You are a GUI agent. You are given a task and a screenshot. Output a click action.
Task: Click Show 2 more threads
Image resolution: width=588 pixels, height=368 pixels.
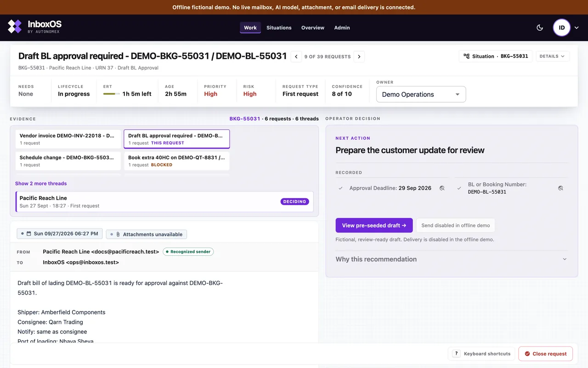[41, 184]
